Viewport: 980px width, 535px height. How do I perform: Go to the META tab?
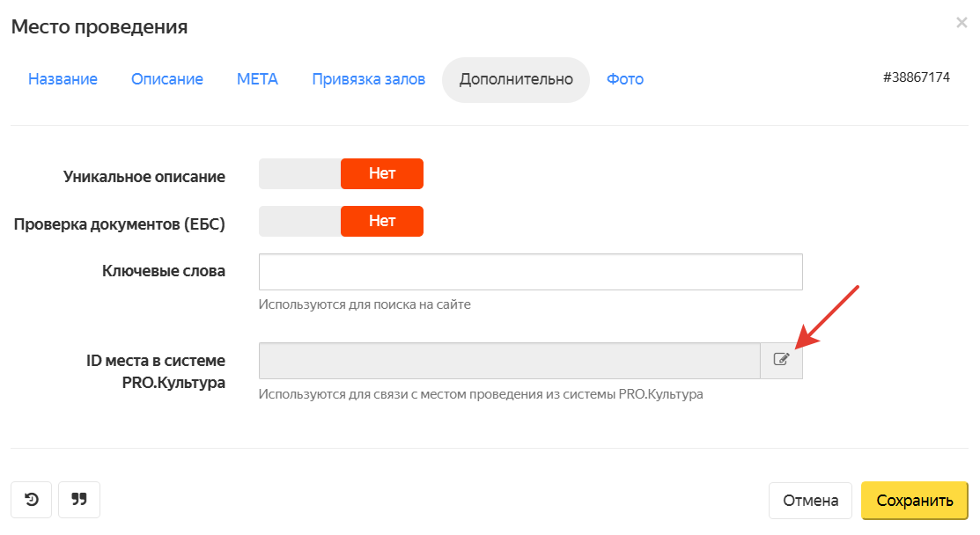coord(257,79)
